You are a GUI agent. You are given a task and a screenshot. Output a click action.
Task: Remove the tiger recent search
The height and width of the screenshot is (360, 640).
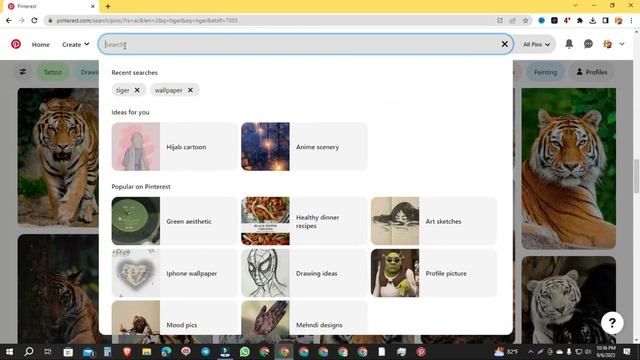pos(137,90)
